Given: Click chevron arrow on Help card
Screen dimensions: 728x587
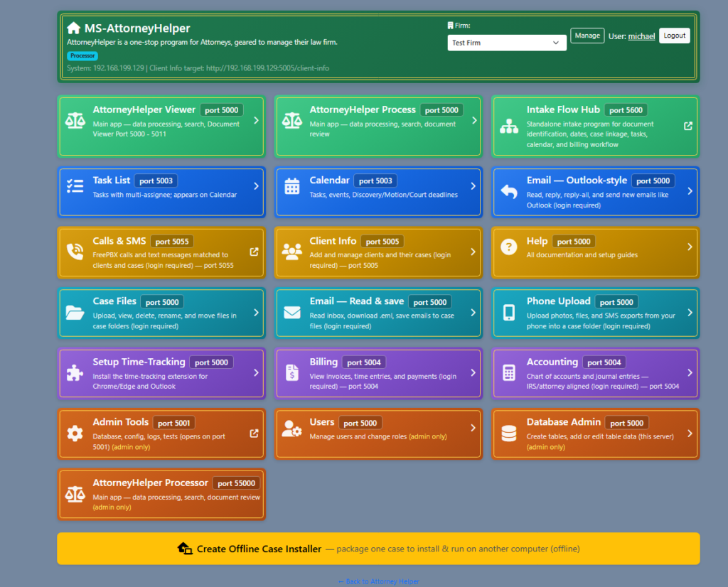Looking at the screenshot, I should [690, 247].
